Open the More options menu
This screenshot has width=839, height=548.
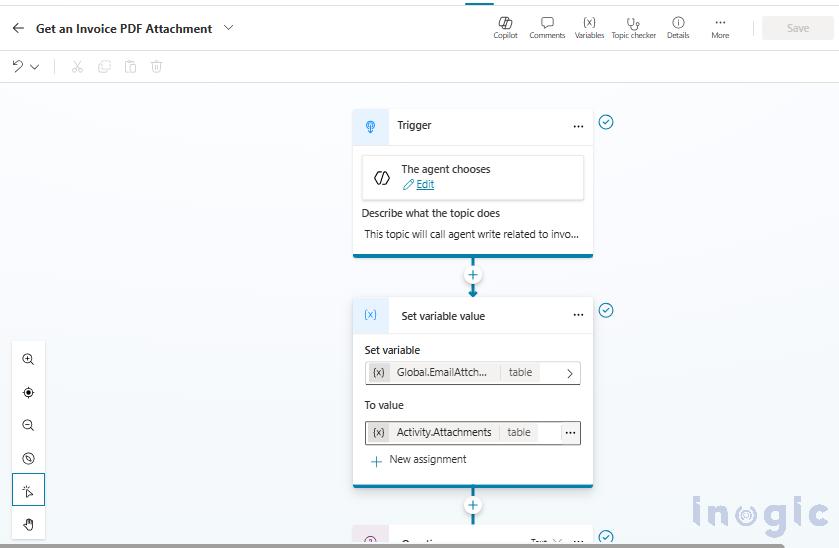pos(720,28)
